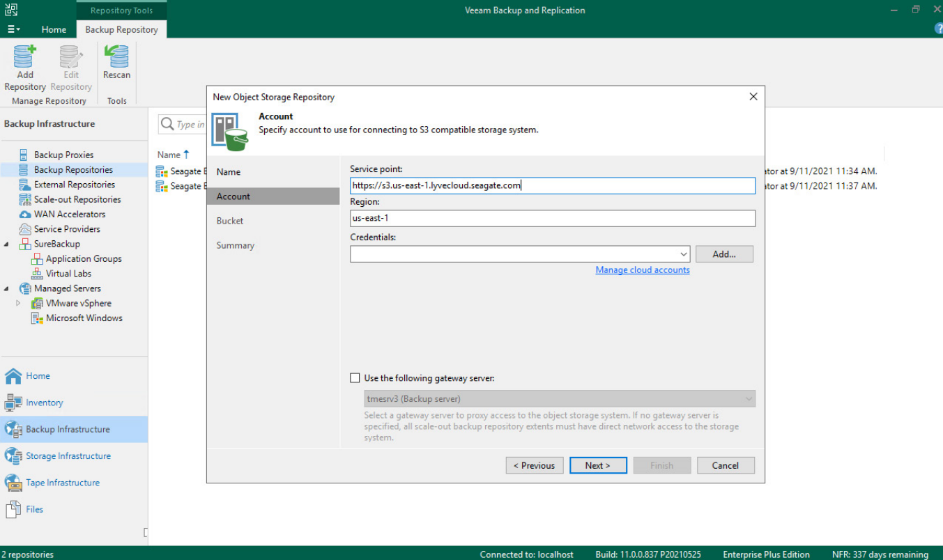Switch to the Home ribbon tab
943x560 pixels.
point(54,29)
